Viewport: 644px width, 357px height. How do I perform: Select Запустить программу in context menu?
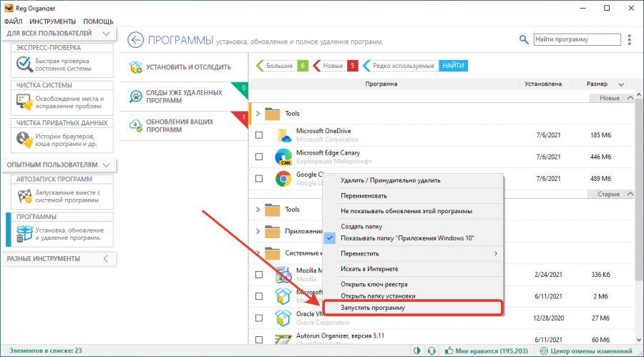(x=412, y=308)
